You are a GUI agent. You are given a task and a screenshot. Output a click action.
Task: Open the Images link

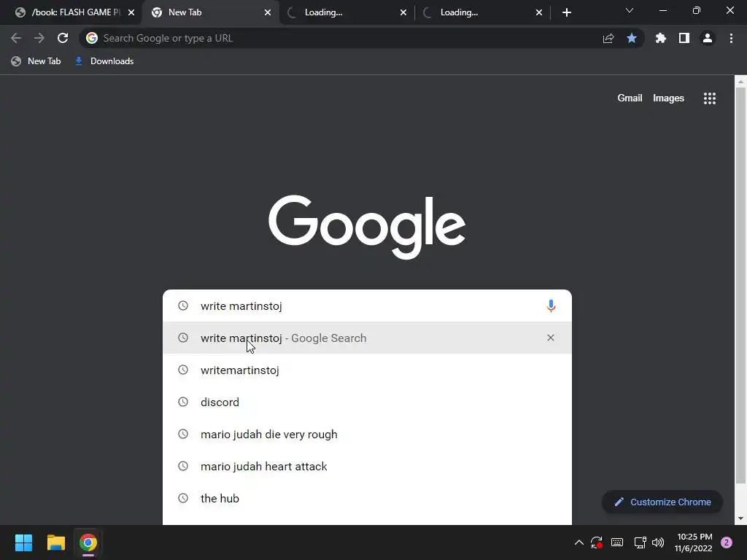(x=668, y=98)
